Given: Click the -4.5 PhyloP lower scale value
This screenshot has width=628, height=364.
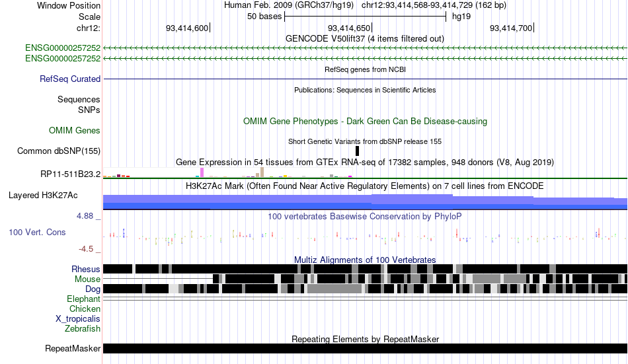Looking at the screenshot, I should tap(86, 249).
